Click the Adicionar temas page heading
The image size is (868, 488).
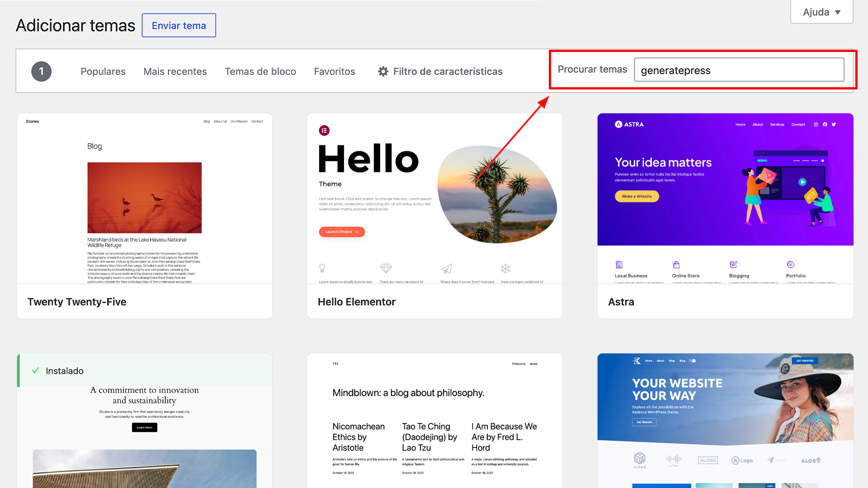tap(75, 25)
